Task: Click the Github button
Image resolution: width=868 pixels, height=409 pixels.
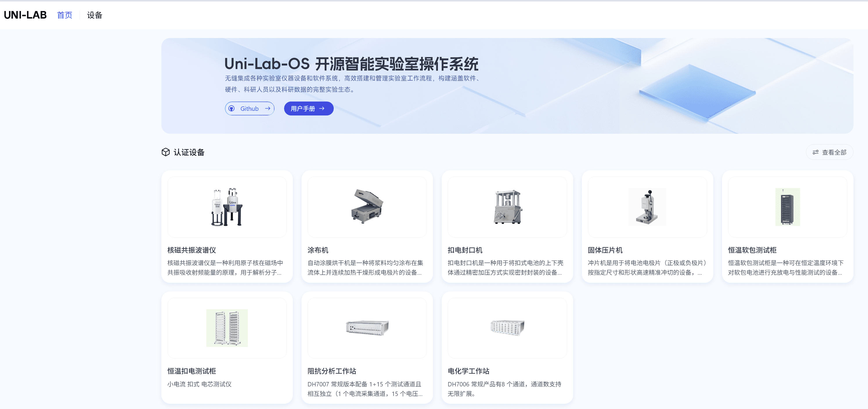Action: (x=249, y=108)
